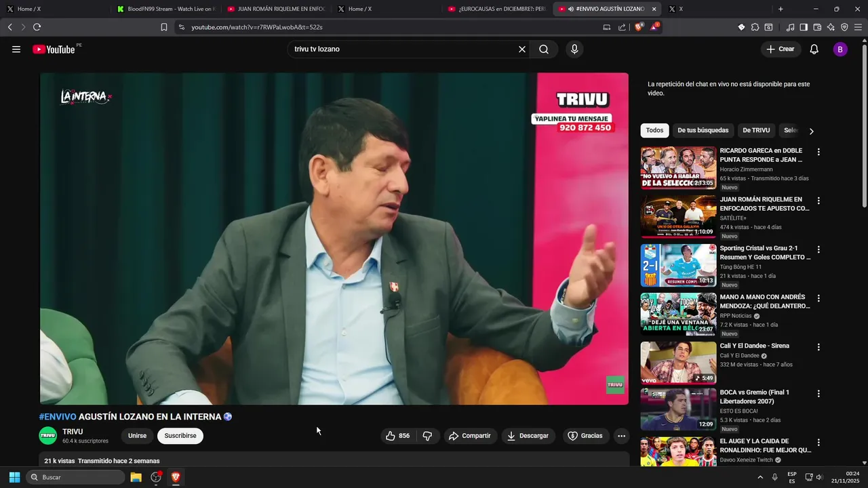Subscribe to TRIVU with Suscribirse

180,436
